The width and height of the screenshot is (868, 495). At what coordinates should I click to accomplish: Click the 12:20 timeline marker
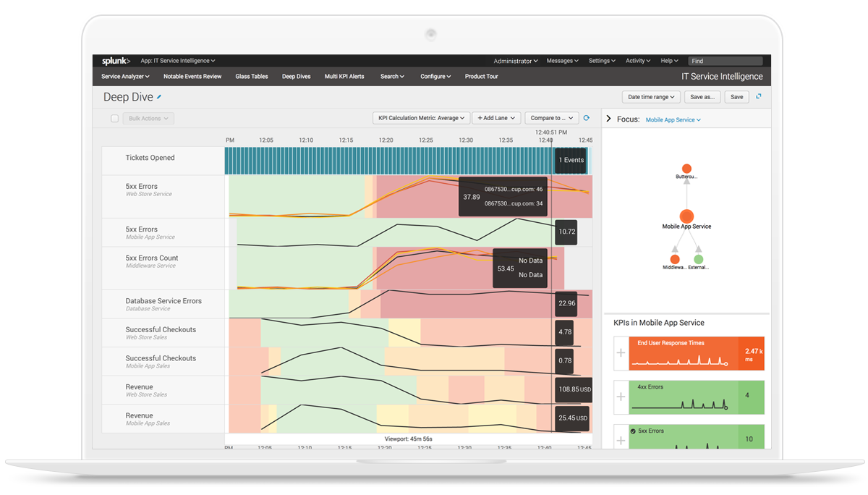coord(386,140)
